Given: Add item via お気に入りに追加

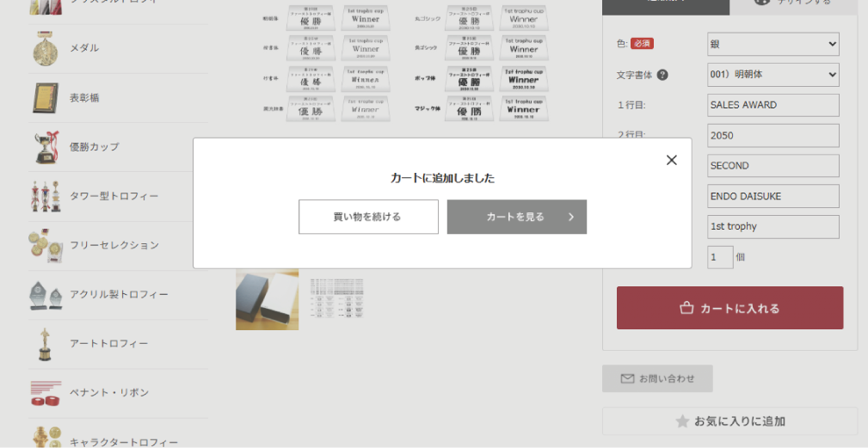Looking at the screenshot, I should coord(729,421).
